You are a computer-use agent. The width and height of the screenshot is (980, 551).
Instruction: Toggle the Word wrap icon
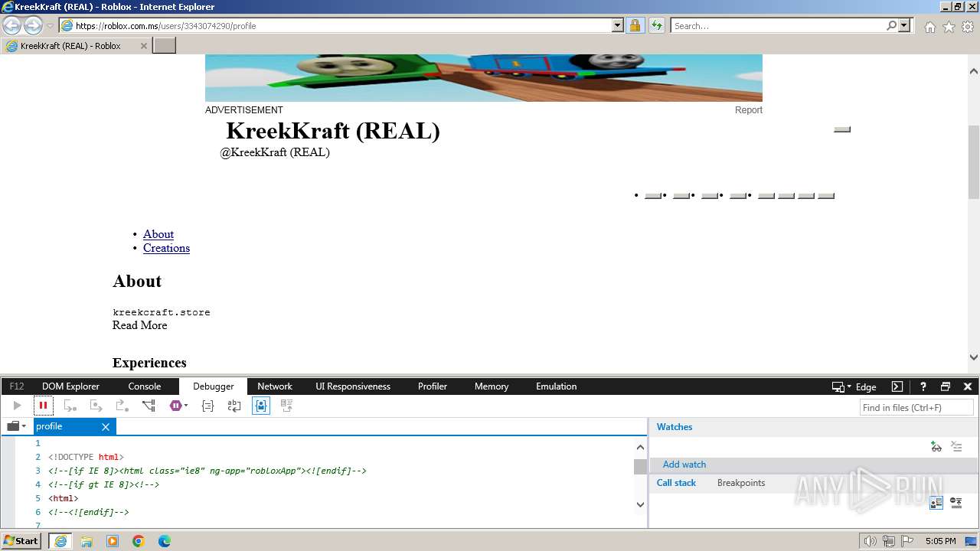(234, 406)
